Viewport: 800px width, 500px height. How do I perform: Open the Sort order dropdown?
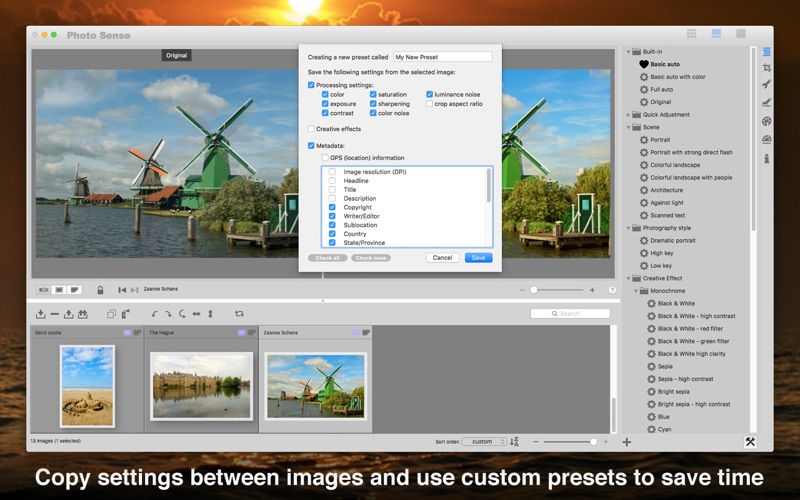[483, 441]
